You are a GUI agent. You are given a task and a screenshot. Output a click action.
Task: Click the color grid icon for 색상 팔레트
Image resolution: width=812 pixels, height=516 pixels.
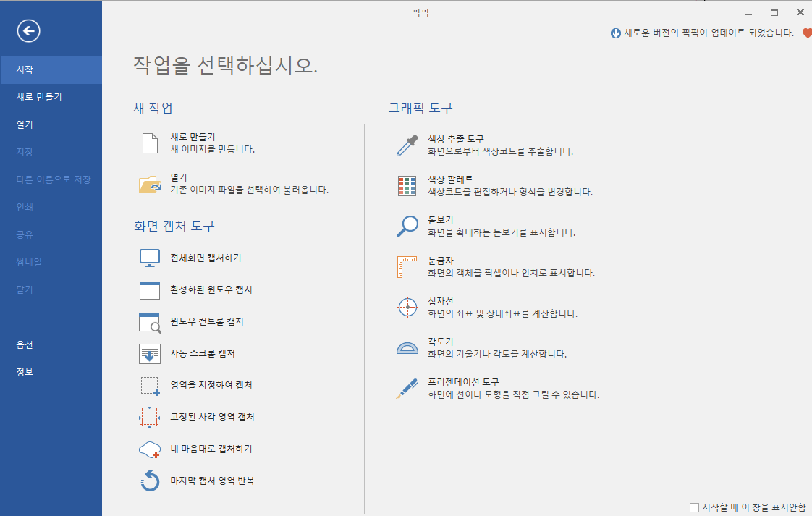pos(407,186)
